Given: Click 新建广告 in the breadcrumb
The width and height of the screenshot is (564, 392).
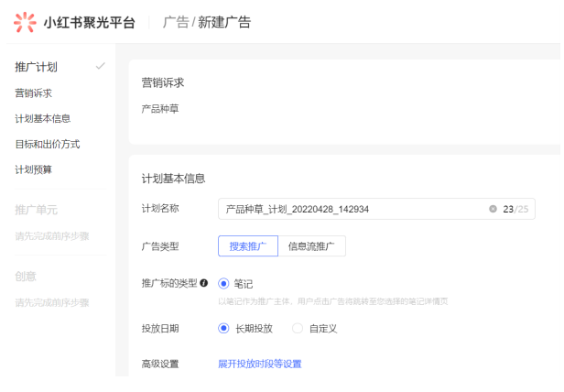Looking at the screenshot, I should pos(224,22).
